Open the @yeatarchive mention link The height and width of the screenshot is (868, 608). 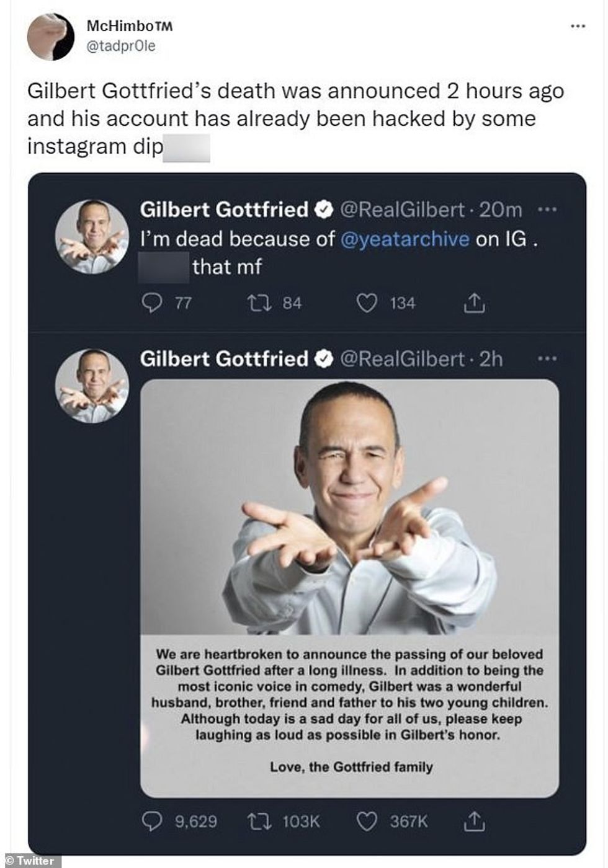[x=405, y=239]
